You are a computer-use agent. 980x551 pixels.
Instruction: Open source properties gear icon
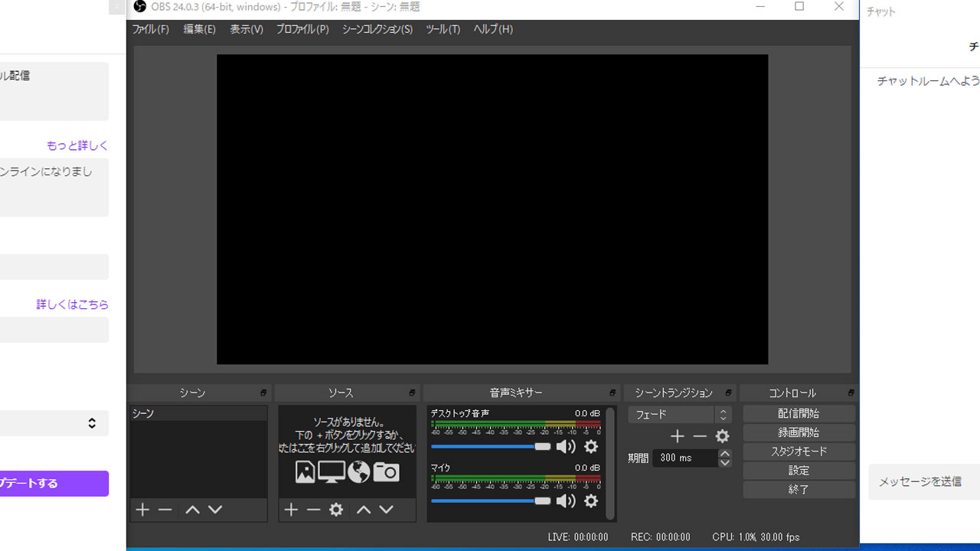pos(336,510)
